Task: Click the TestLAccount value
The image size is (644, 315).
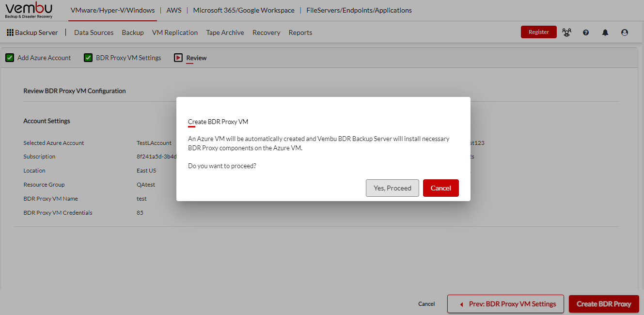Action: tap(154, 143)
